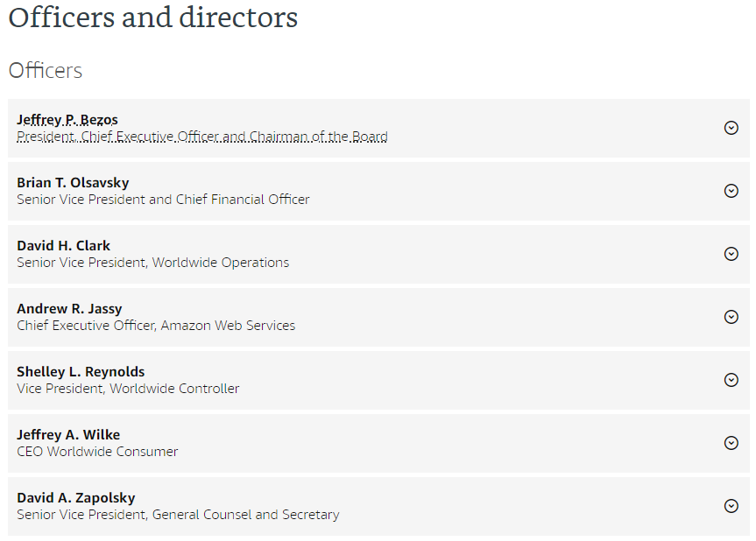Open the David H. Clark name entry
Screen dimensions: 756x541
64,246
